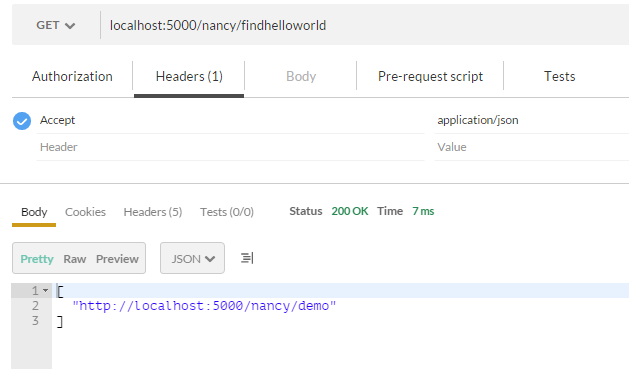Click the empty Header name field

click(x=231, y=147)
